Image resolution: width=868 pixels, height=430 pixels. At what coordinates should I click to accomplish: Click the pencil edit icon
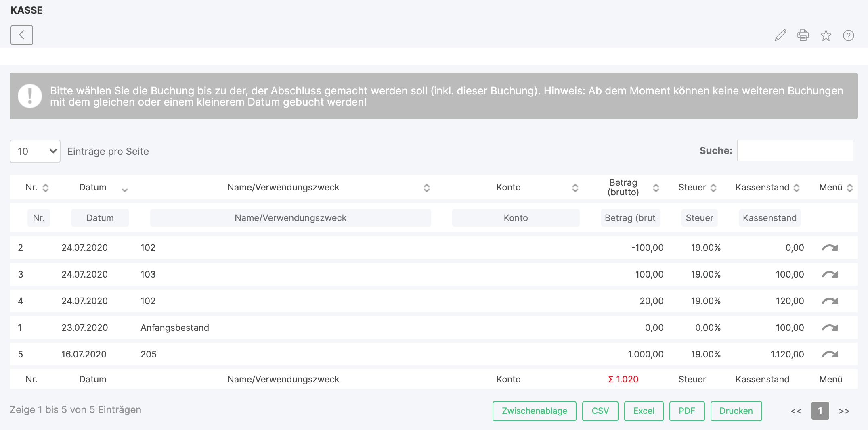(x=780, y=35)
